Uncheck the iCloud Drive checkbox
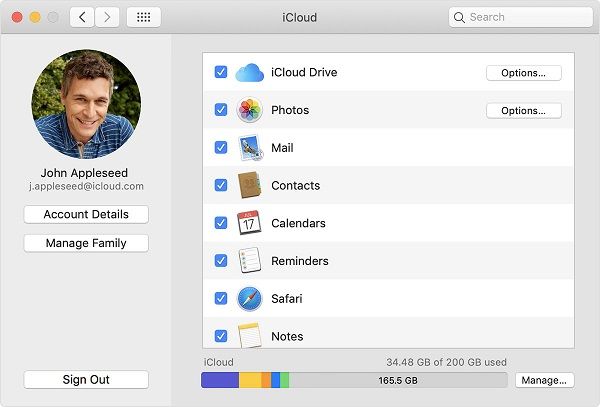 tap(221, 73)
